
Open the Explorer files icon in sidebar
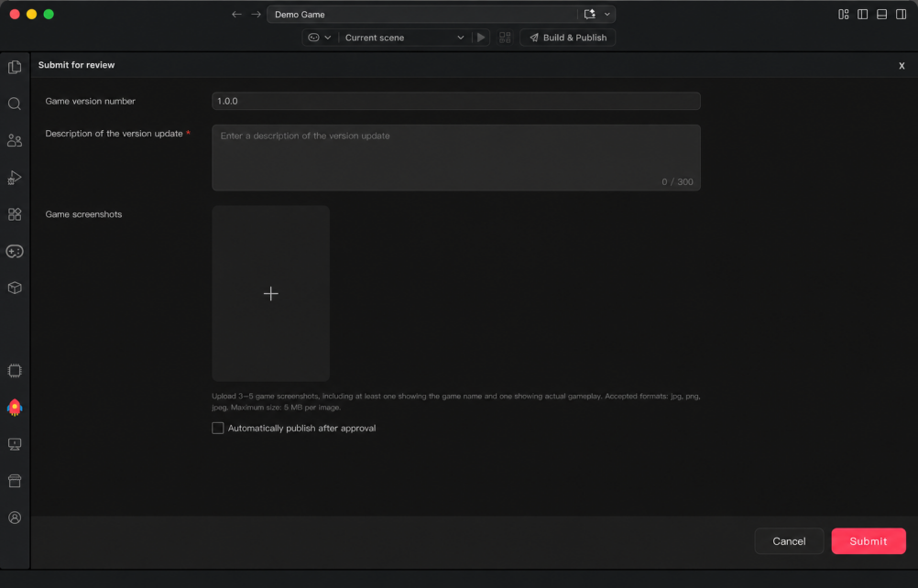(x=15, y=67)
